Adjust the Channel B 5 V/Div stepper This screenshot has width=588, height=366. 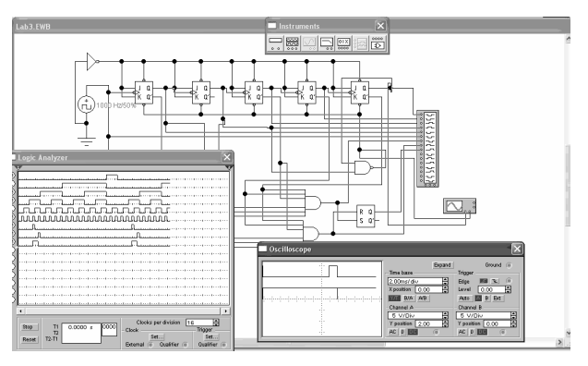[x=514, y=315]
